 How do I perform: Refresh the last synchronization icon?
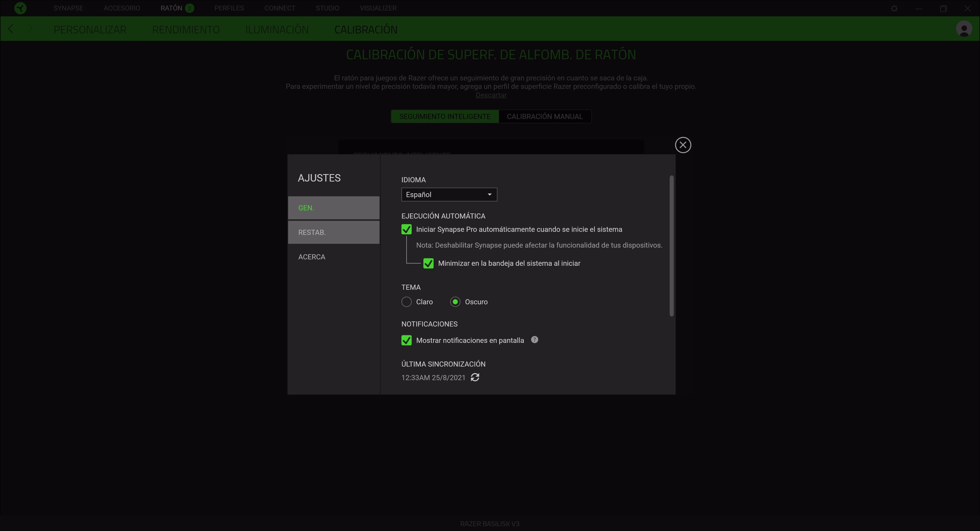(x=475, y=377)
